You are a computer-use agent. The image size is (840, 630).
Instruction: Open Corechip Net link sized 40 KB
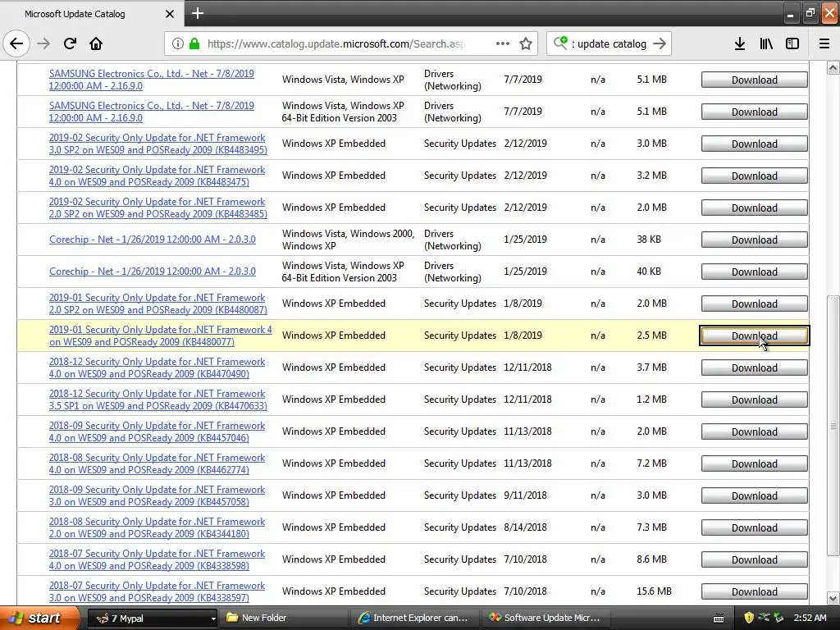tap(152, 272)
